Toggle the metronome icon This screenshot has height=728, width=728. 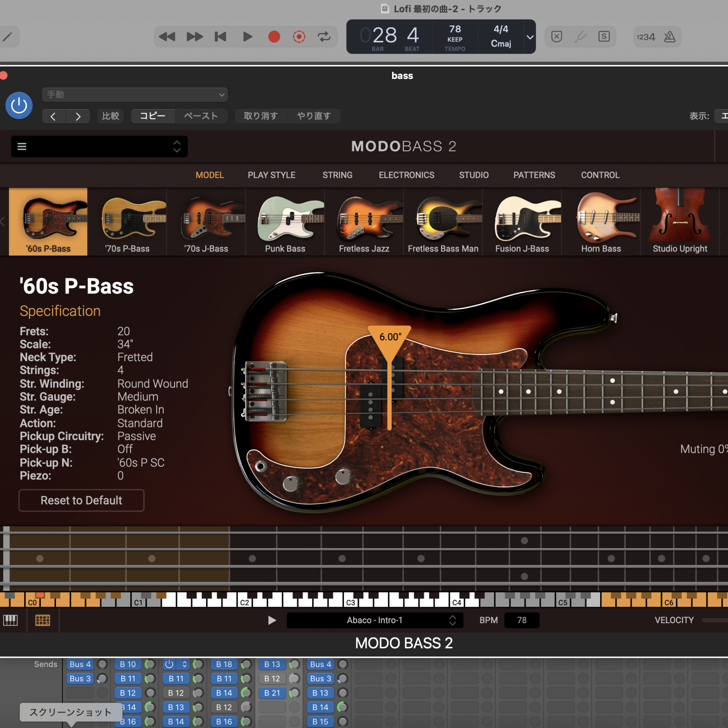tap(670, 36)
